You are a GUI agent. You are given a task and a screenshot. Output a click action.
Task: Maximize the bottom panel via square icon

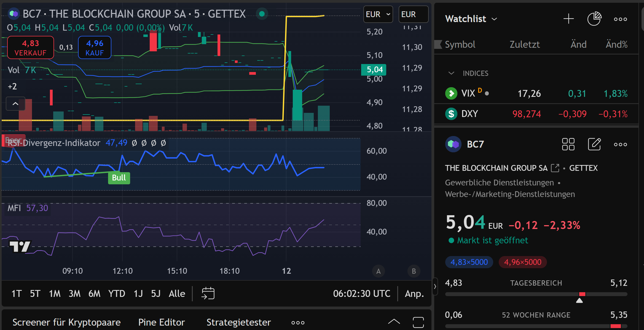click(418, 322)
